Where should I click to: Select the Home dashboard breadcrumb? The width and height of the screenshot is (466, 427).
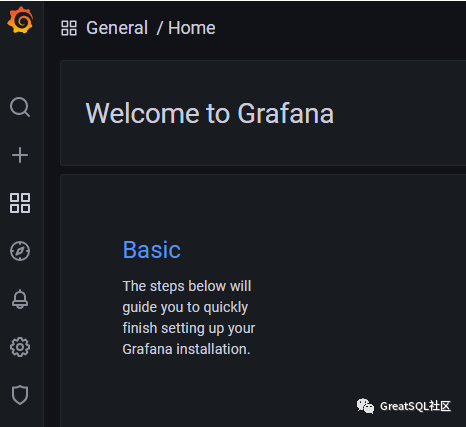coord(192,28)
